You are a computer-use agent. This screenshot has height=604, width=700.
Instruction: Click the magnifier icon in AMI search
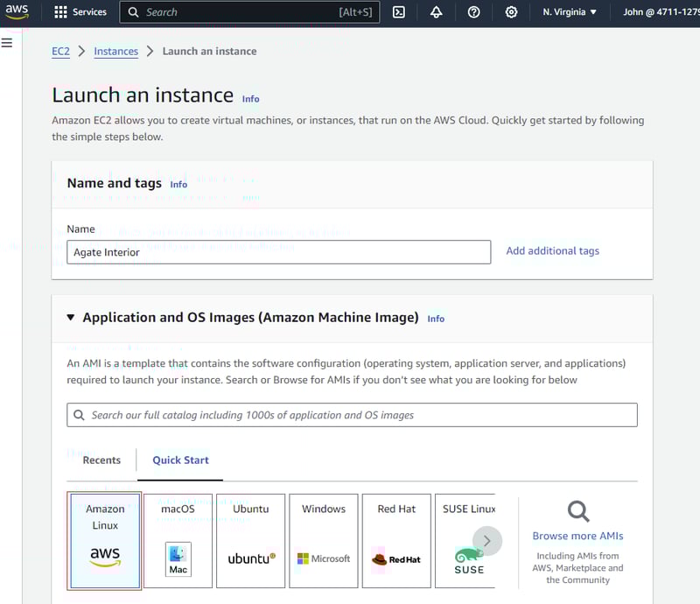point(79,415)
